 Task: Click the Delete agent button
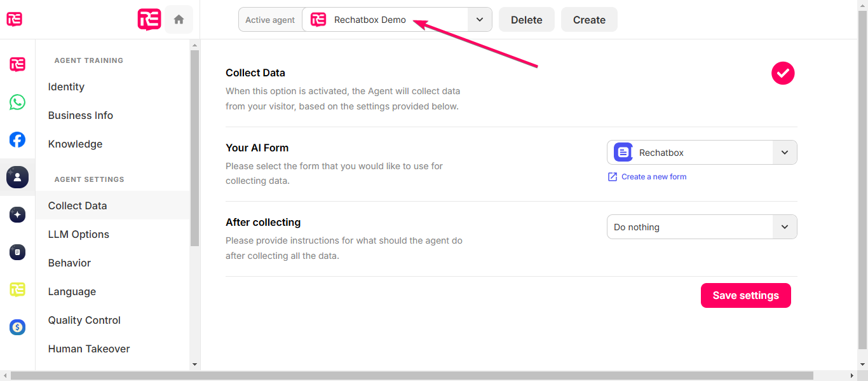[x=527, y=20]
